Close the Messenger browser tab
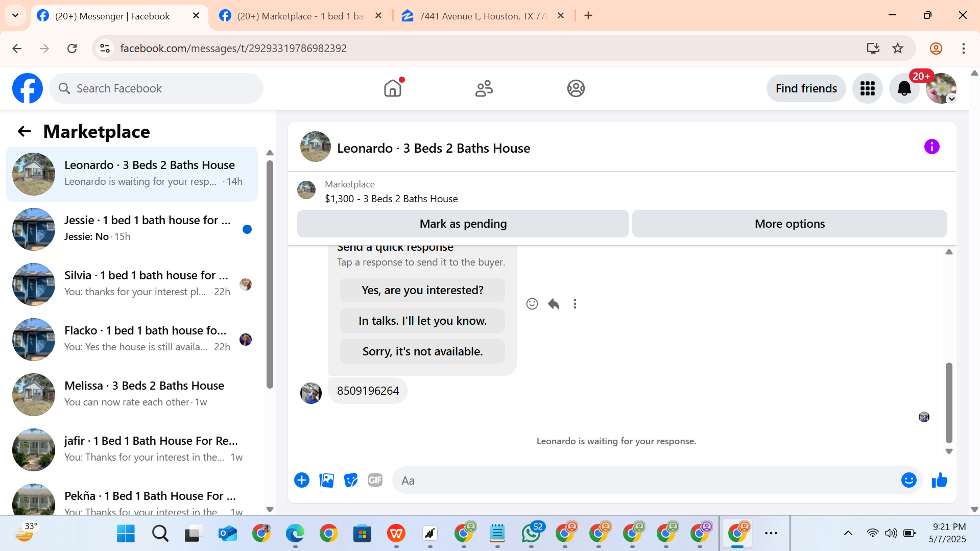Screen dimensions: 980x551 click(196, 16)
